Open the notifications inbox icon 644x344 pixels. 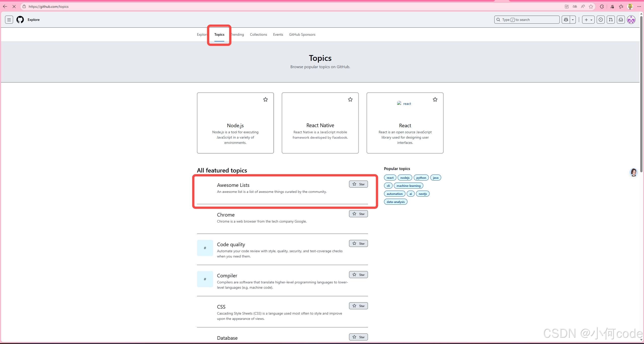[621, 20]
